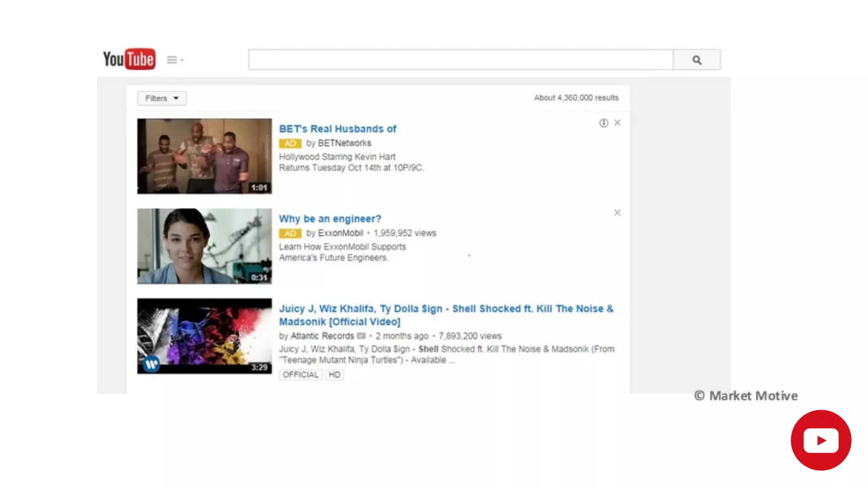Dismiss the BET's Real Husbands ad
Image resolution: width=868 pixels, height=488 pixels.
[x=617, y=123]
